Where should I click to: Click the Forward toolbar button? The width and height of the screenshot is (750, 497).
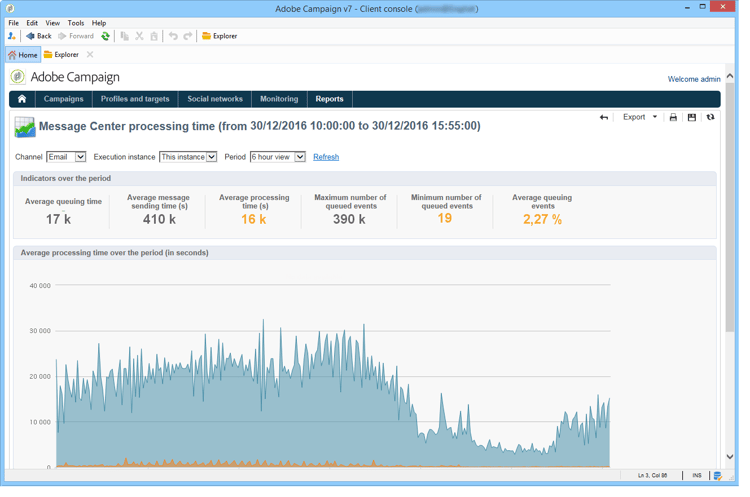click(76, 36)
